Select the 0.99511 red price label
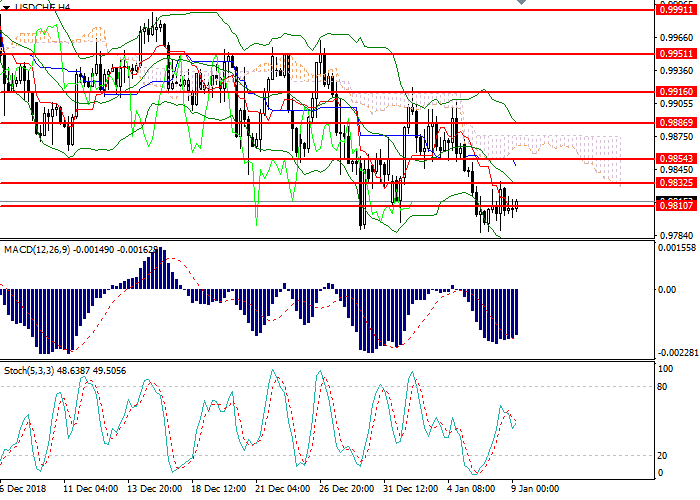 pos(675,54)
